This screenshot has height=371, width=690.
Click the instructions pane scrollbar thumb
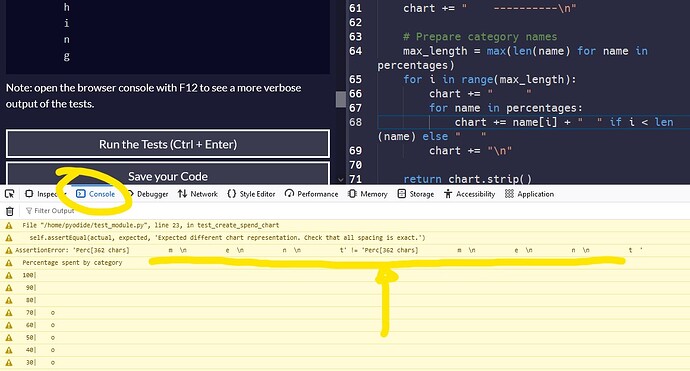coord(341,99)
